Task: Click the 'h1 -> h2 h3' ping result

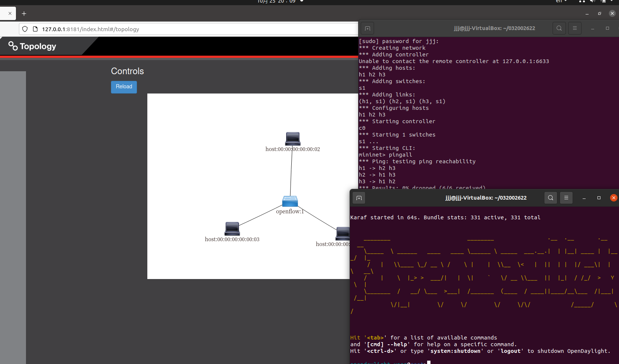Action: tap(377, 168)
